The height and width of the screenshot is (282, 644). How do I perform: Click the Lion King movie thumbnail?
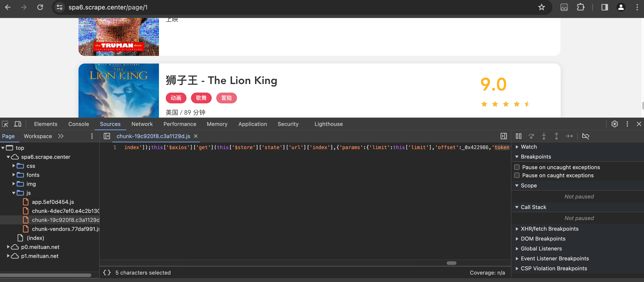point(119,90)
